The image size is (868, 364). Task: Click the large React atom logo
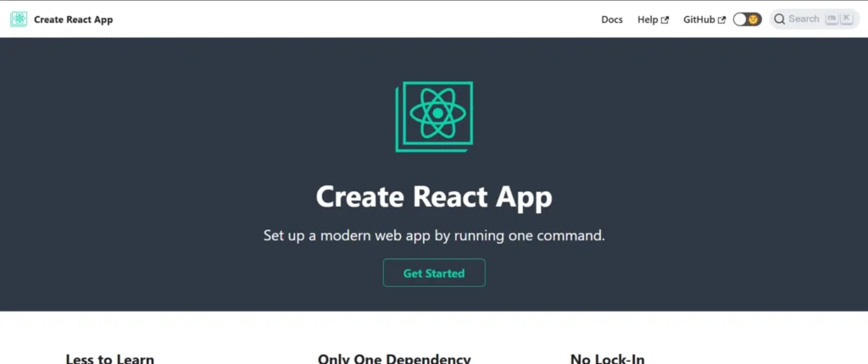tap(434, 117)
